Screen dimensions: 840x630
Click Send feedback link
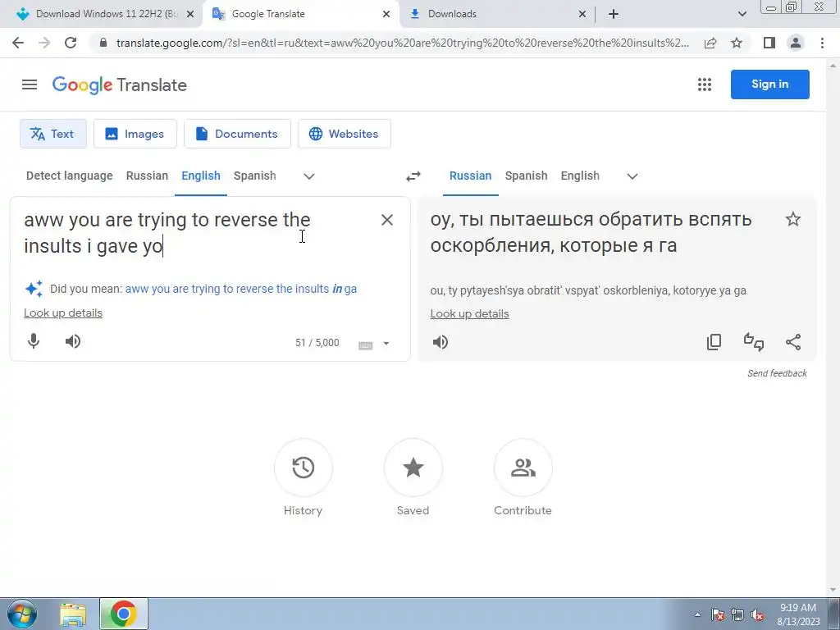point(777,373)
